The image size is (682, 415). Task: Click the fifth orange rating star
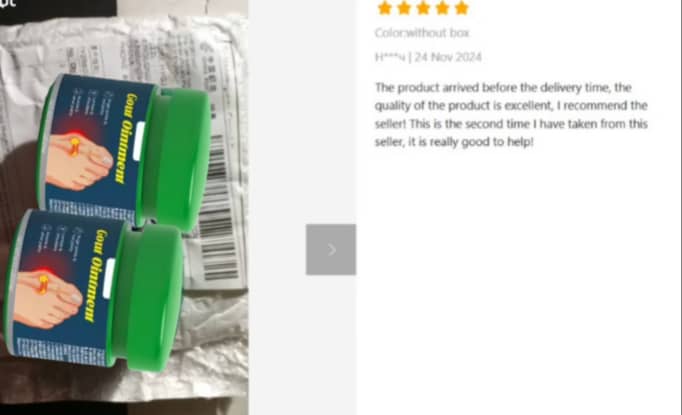[461, 8]
